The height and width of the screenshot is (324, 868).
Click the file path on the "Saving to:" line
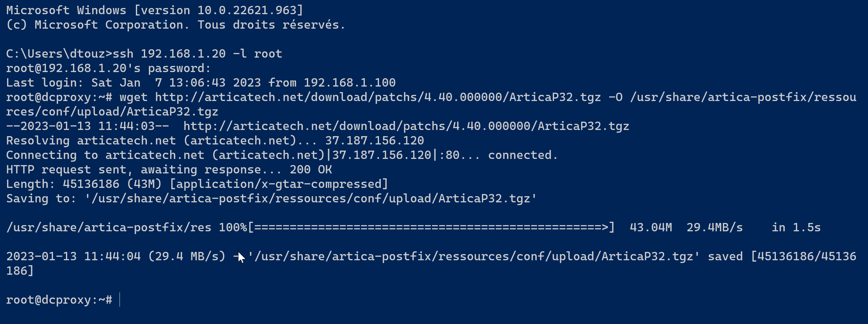coord(311,199)
